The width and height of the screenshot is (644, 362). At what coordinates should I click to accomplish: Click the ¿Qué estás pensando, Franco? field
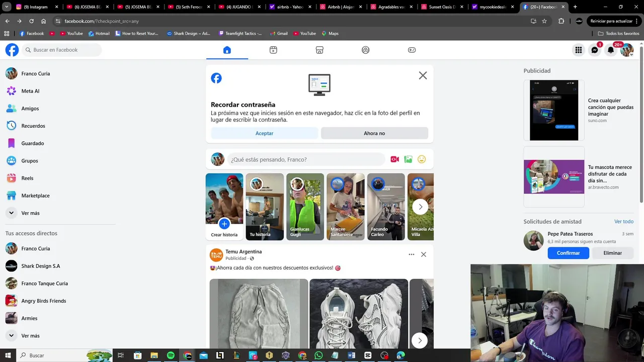pyautogui.click(x=306, y=159)
